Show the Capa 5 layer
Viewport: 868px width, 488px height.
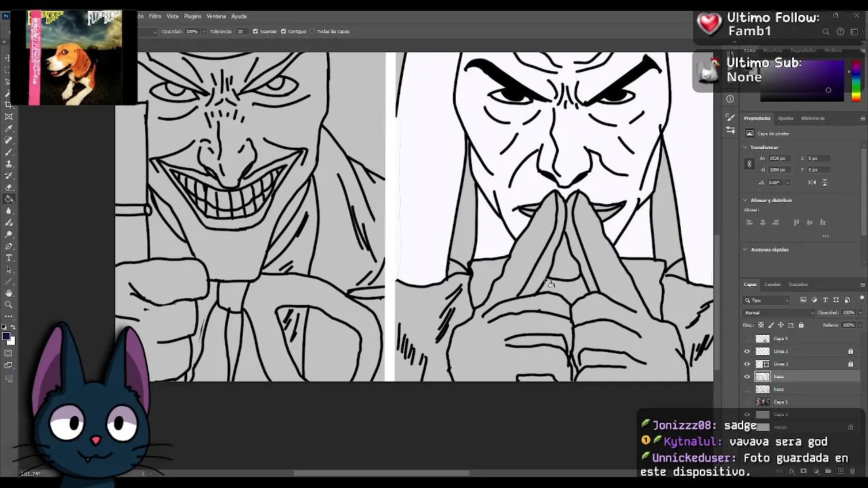(747, 339)
